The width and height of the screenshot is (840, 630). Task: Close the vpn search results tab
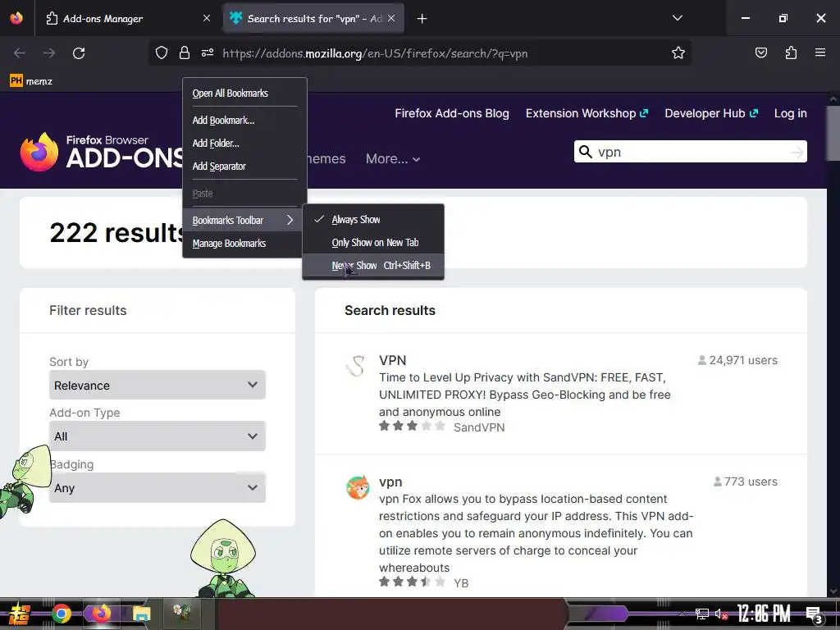[x=391, y=18]
